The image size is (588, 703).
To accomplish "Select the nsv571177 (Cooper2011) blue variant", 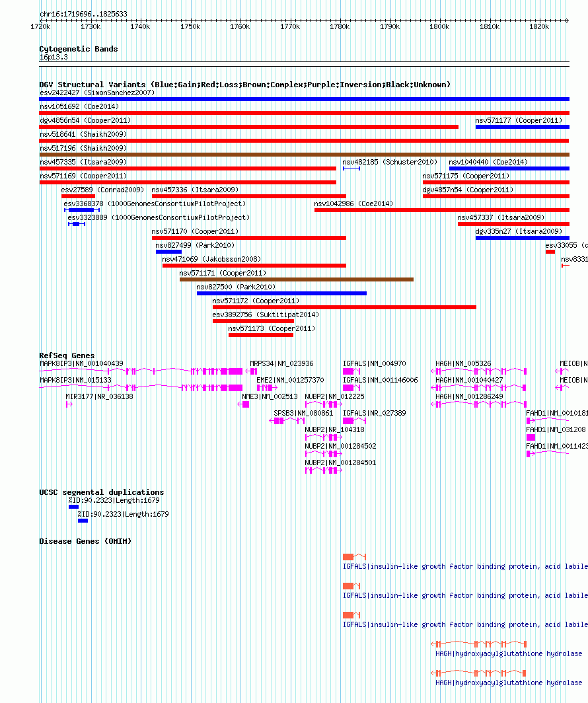I will click(x=523, y=127).
